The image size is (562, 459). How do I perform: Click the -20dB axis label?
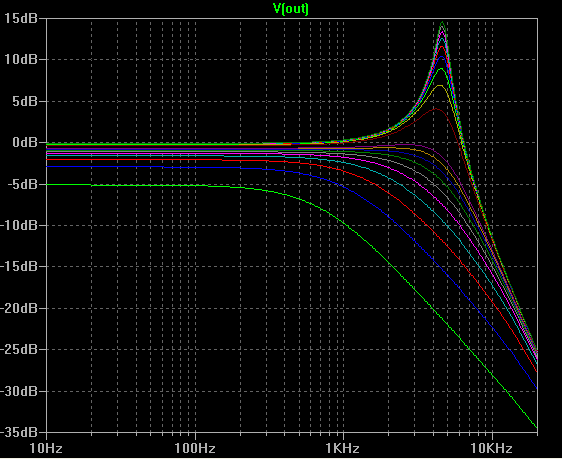[19, 308]
